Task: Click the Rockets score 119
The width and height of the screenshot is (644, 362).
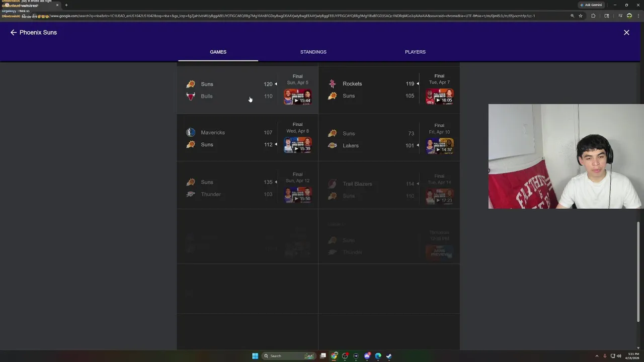Action: click(x=410, y=83)
